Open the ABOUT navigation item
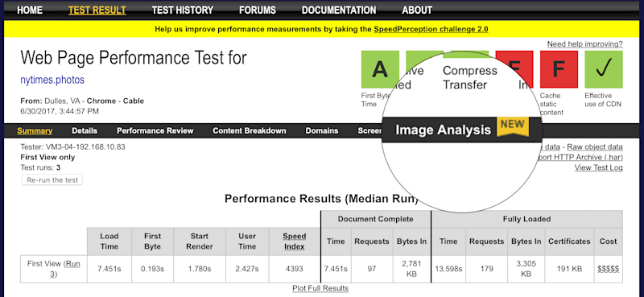 [417, 10]
